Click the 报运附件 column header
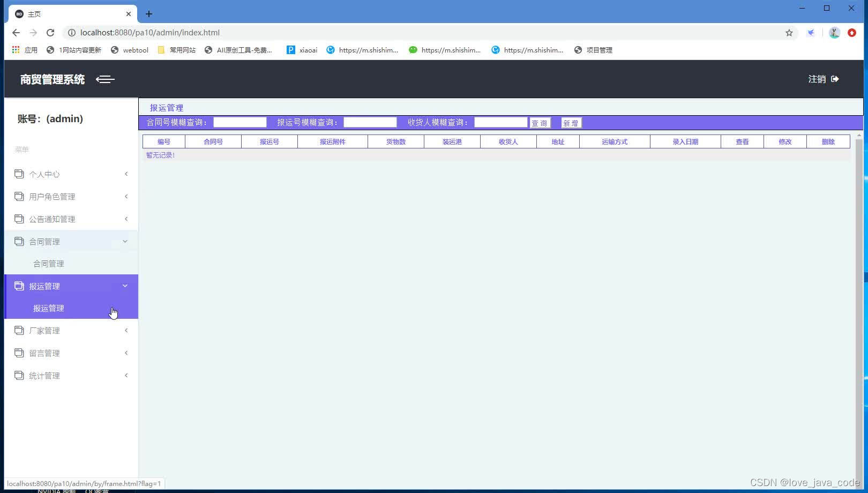868x493 pixels. [333, 141]
